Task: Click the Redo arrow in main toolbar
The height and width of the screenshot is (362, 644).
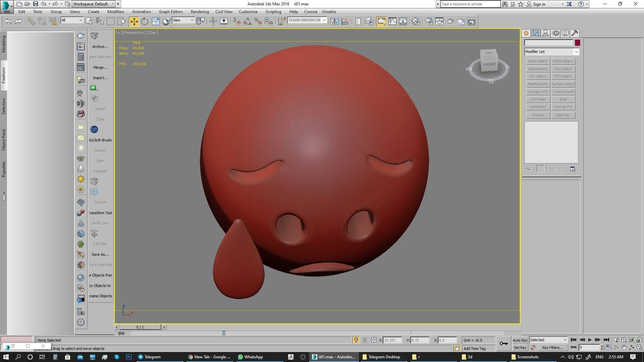Action: click(x=19, y=21)
